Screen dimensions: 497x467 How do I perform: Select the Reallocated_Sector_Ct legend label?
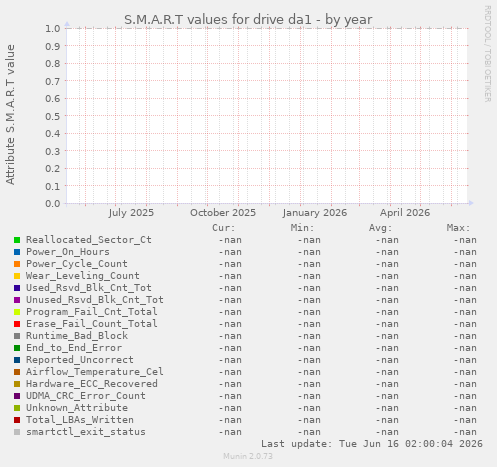[x=89, y=240]
